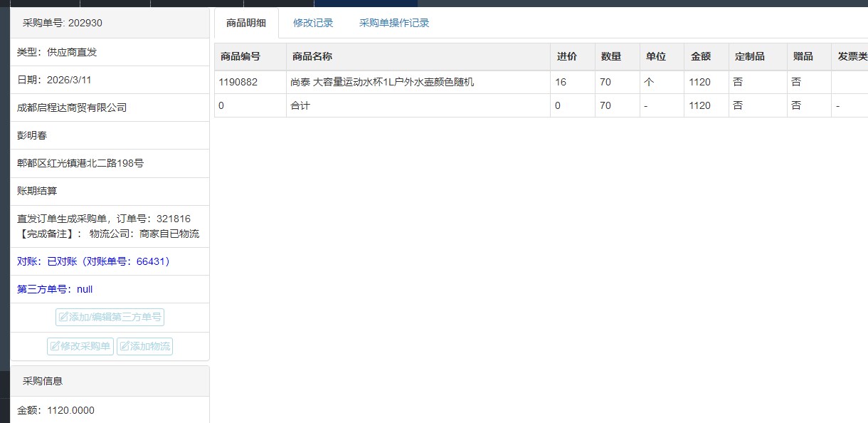Select product code 1190882 cell

pos(238,82)
